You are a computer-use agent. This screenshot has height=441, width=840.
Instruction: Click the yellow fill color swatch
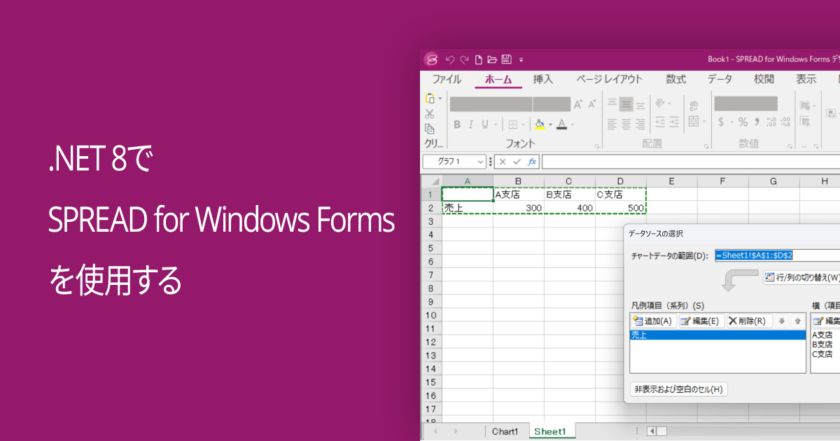pos(539,125)
